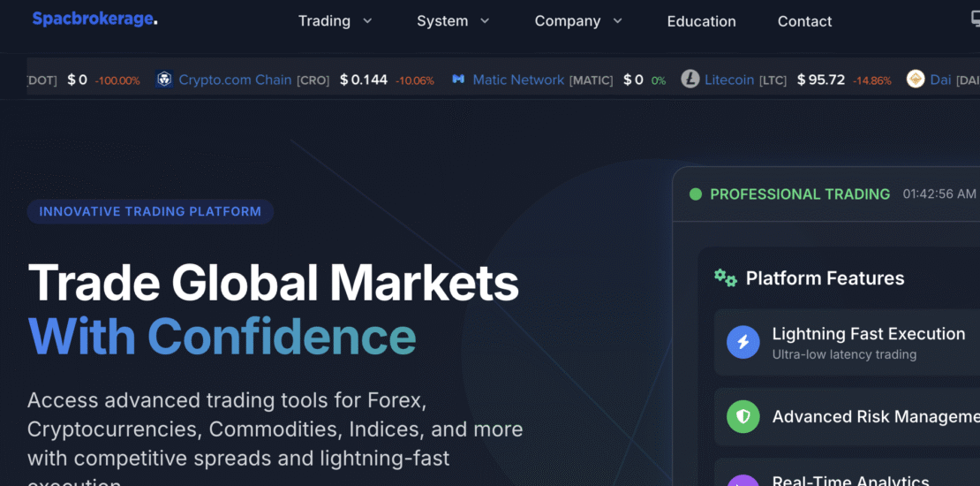
Task: Click the Innovative Trading Platform badge
Action: 150,212
